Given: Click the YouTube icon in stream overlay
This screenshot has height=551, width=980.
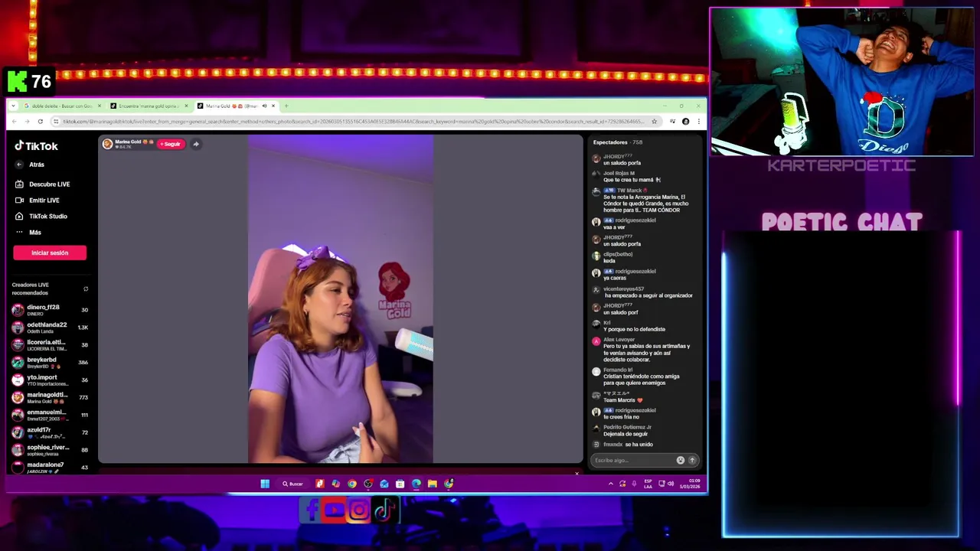Looking at the screenshot, I should click(x=335, y=510).
